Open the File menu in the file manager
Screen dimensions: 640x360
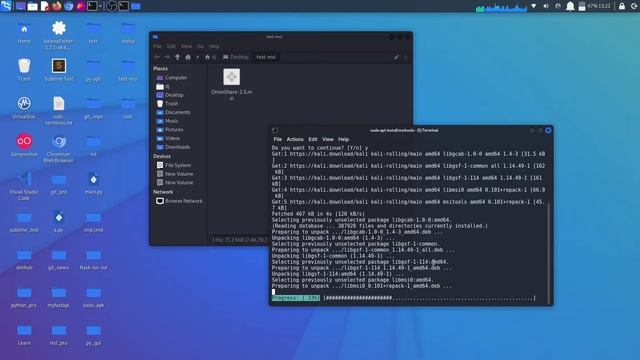[157, 46]
